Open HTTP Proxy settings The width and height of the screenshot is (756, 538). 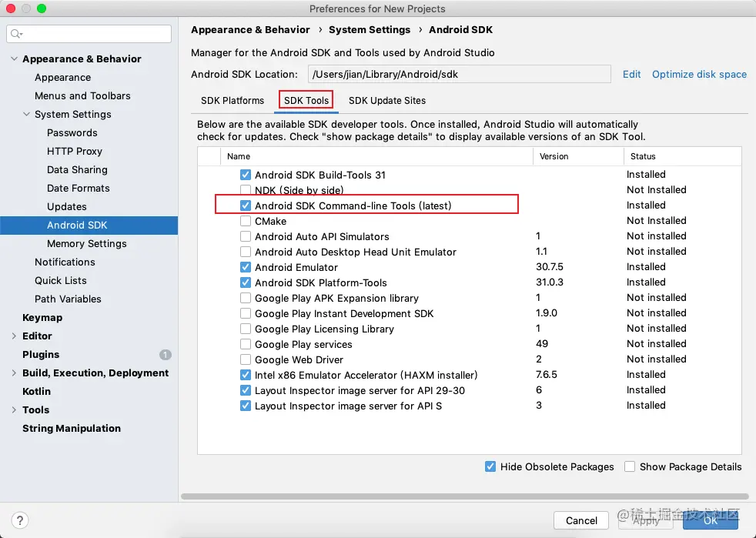pyautogui.click(x=74, y=152)
